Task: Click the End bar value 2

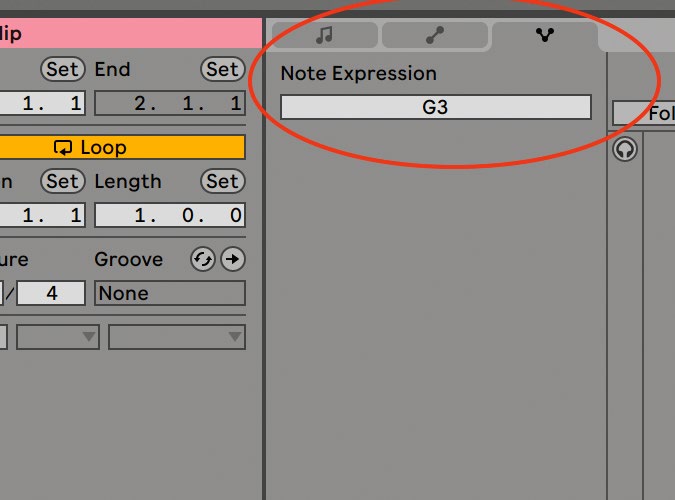Action: (x=140, y=103)
